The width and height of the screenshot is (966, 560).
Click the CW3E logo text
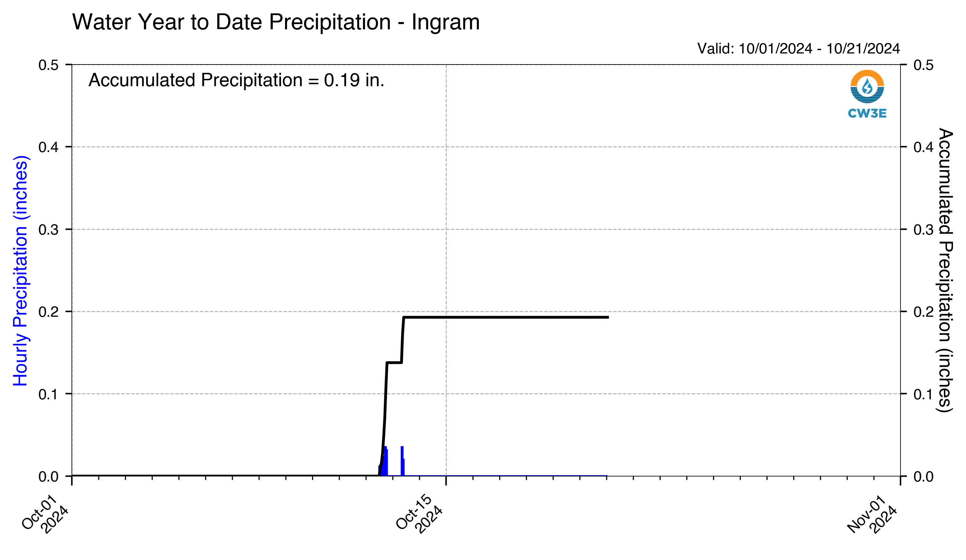867,114
